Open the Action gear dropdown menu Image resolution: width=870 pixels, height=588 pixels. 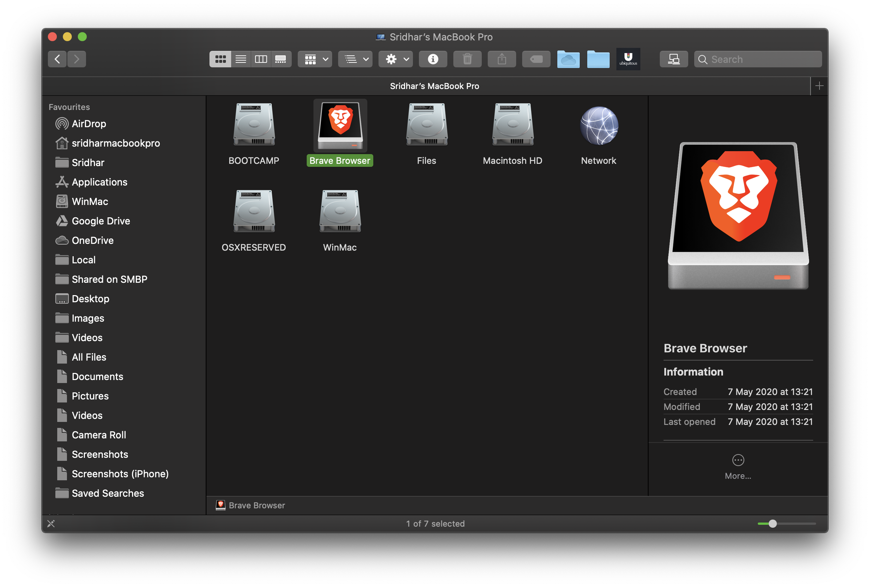tap(396, 59)
